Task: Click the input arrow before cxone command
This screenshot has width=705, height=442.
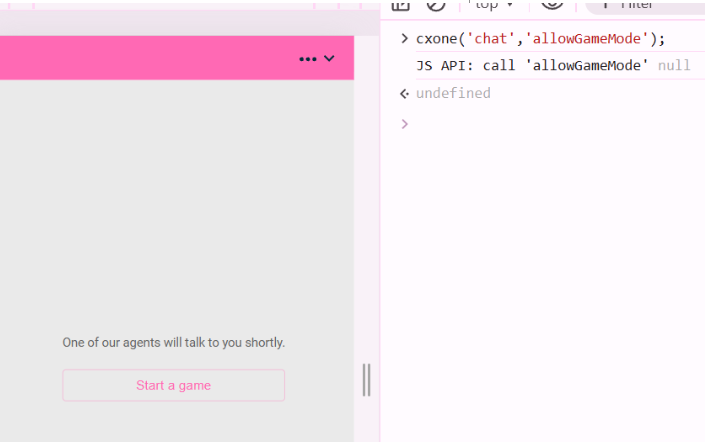Action: [x=404, y=39]
